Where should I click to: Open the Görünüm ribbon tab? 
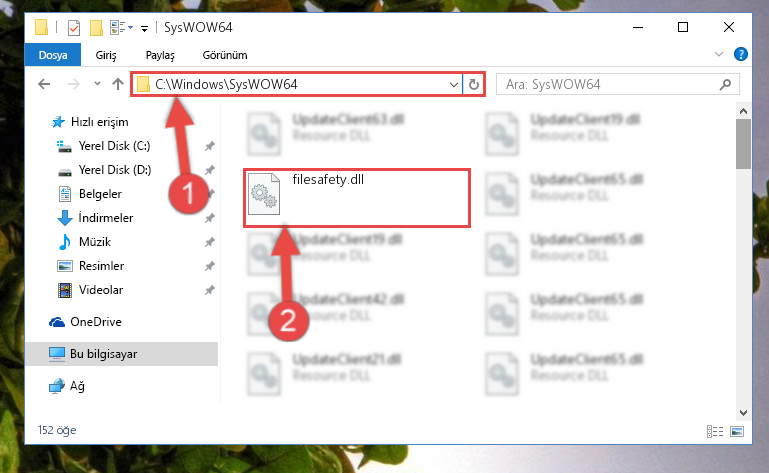[x=225, y=55]
